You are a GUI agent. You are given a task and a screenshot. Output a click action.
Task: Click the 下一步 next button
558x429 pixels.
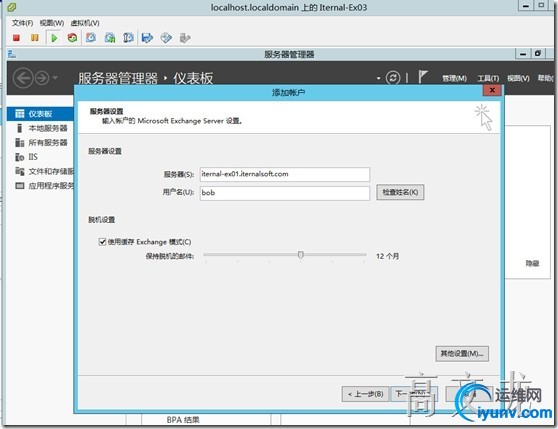(414, 394)
